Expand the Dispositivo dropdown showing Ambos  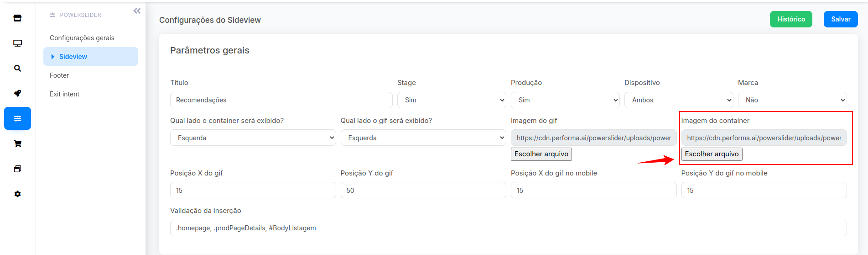point(679,100)
